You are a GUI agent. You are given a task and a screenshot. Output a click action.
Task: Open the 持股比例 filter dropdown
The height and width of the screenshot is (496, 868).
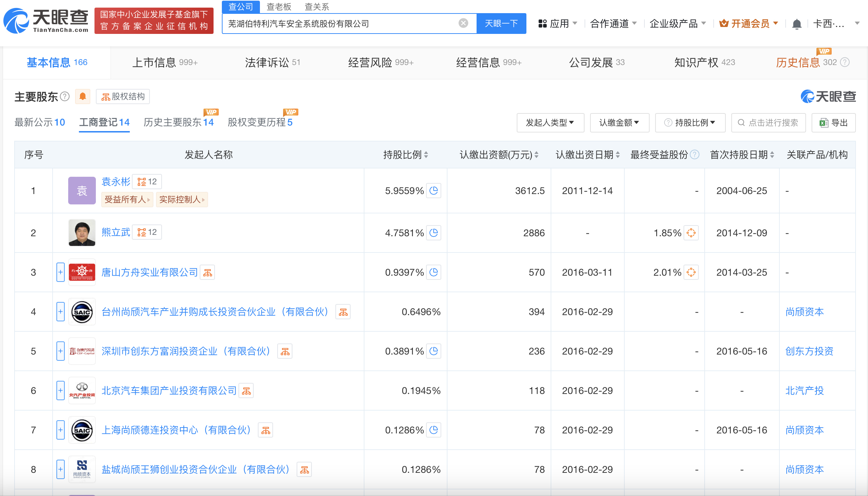690,123
